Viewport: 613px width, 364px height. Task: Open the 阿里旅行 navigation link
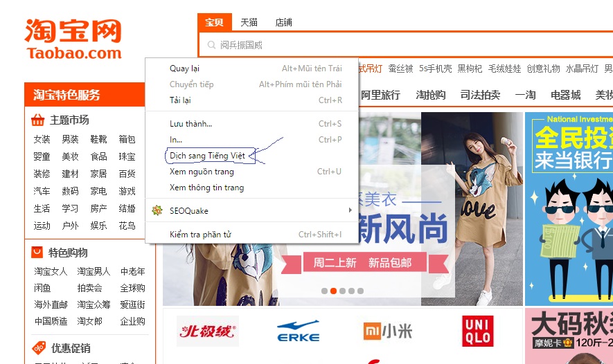pos(380,95)
